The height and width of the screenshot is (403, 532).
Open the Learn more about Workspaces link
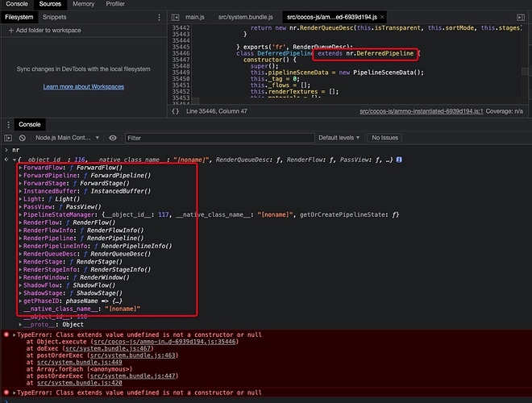point(84,87)
